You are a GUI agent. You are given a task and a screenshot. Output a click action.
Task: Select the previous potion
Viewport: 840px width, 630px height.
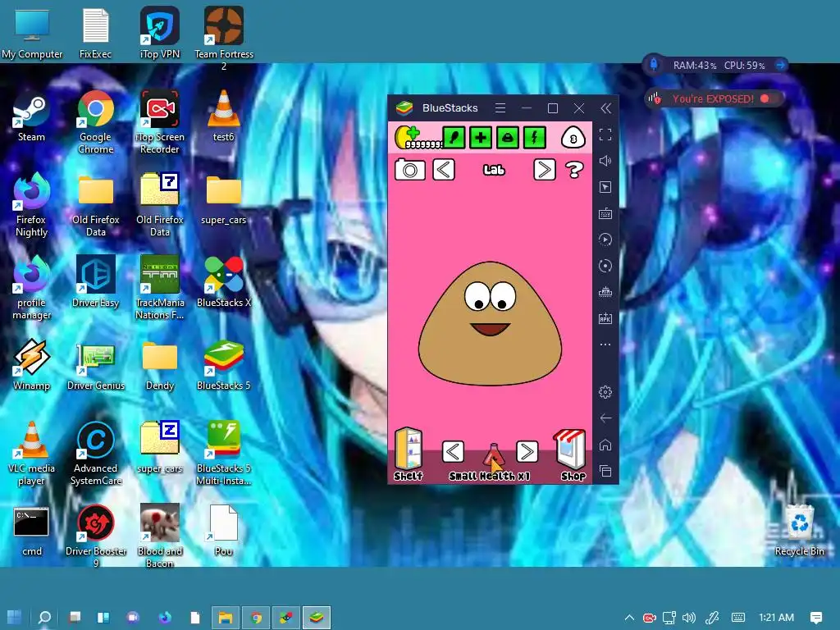pos(453,452)
